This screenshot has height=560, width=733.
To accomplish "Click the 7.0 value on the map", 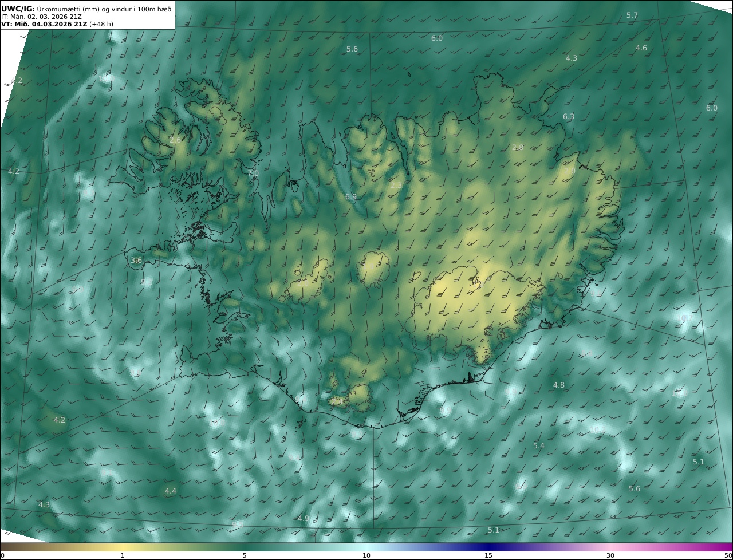I will tap(253, 173).
